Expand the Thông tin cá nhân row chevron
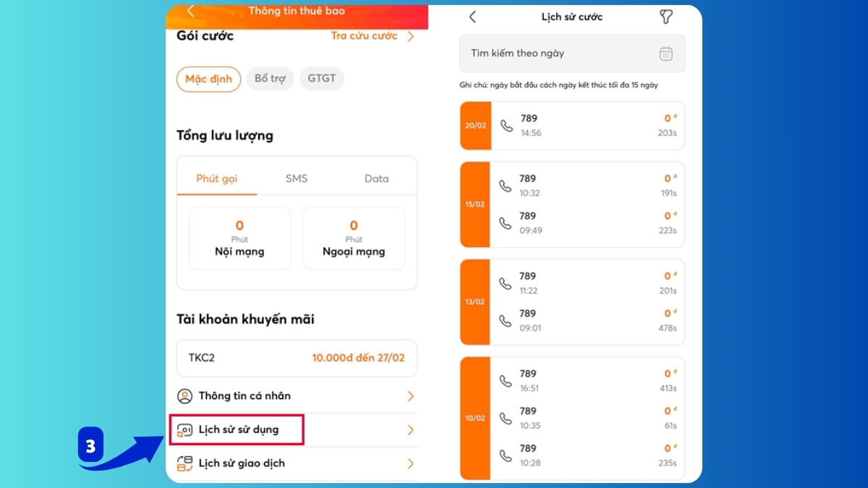Image resolution: width=868 pixels, height=488 pixels. (x=410, y=396)
